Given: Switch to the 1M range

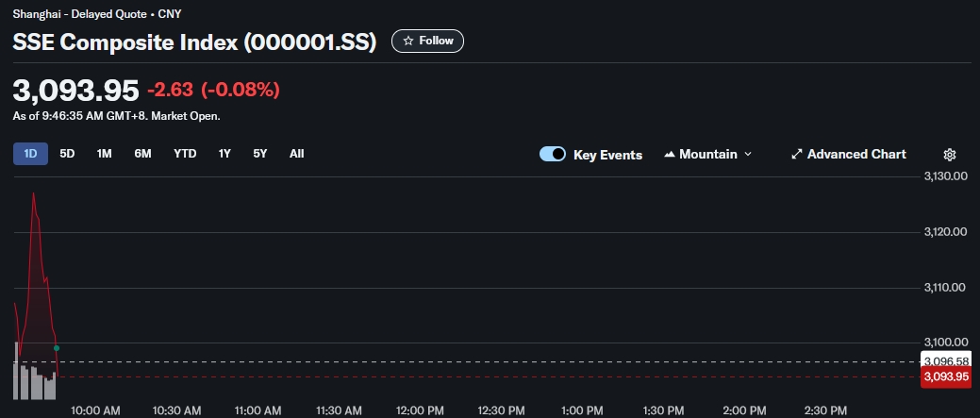Looking at the screenshot, I should (x=105, y=154).
